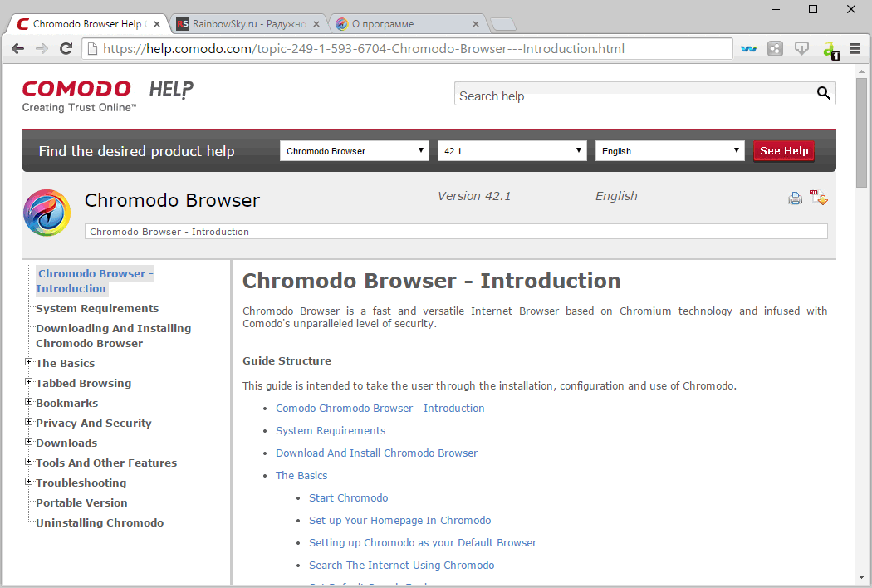872x588 pixels.
Task: Click the scrollbar down arrow
Action: [861, 577]
